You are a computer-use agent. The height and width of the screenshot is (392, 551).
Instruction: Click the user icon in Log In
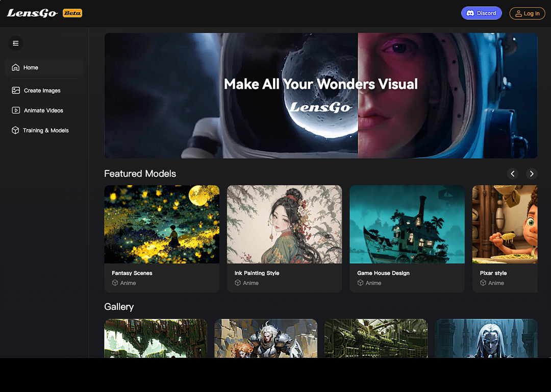tap(518, 14)
